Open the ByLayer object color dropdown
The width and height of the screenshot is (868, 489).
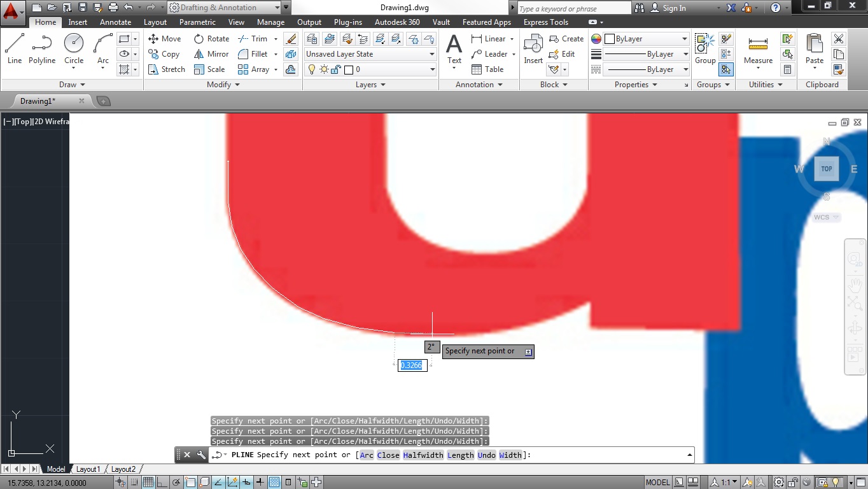pyautogui.click(x=646, y=39)
